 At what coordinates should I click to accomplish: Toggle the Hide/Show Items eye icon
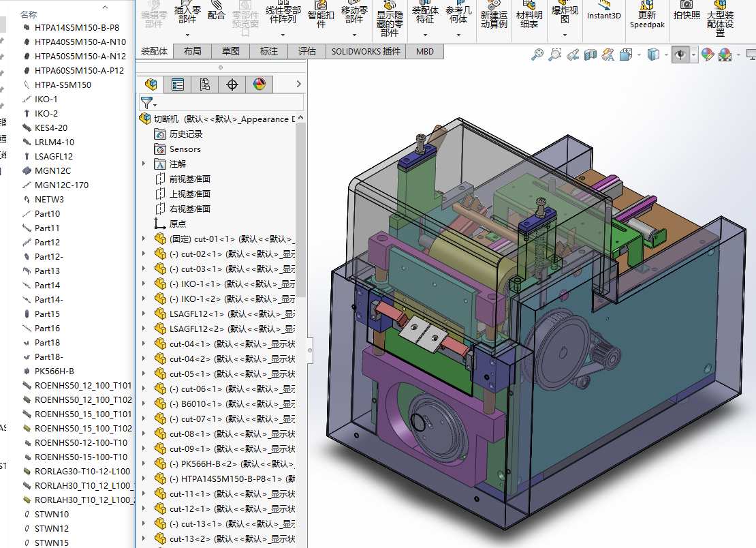(680, 55)
